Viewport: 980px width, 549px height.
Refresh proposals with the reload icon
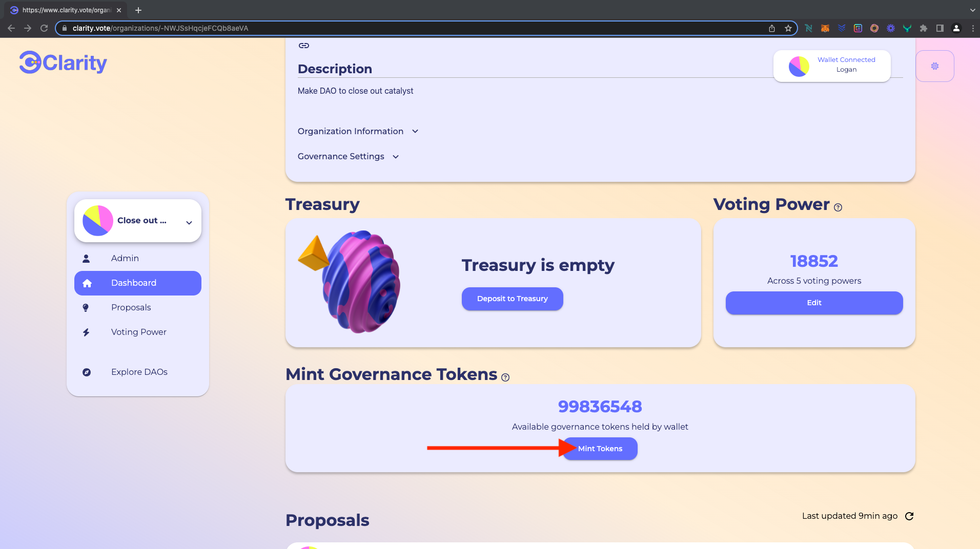(909, 516)
